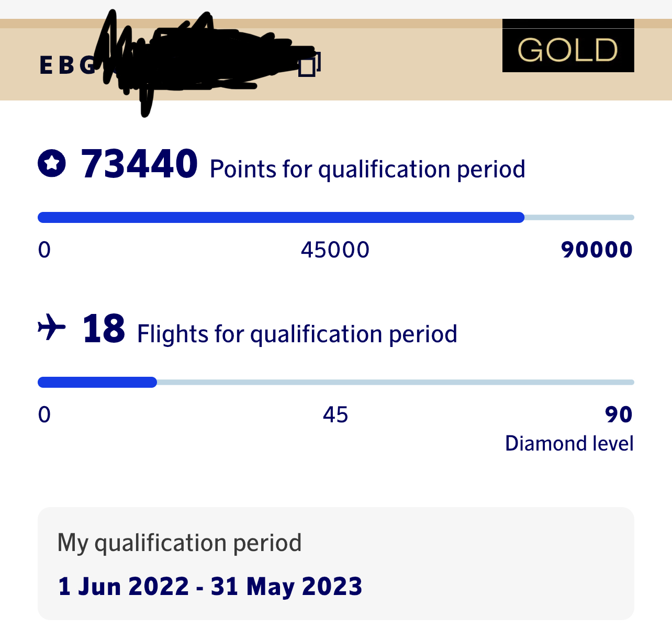Click the airplane flights icon
Screen dimensions: 672x629
(x=52, y=329)
